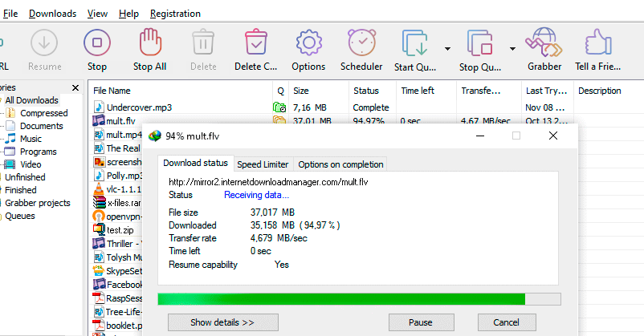Viewport: 644px width, 336px height.
Task: Open the Downloads menu
Action: pos(52,14)
